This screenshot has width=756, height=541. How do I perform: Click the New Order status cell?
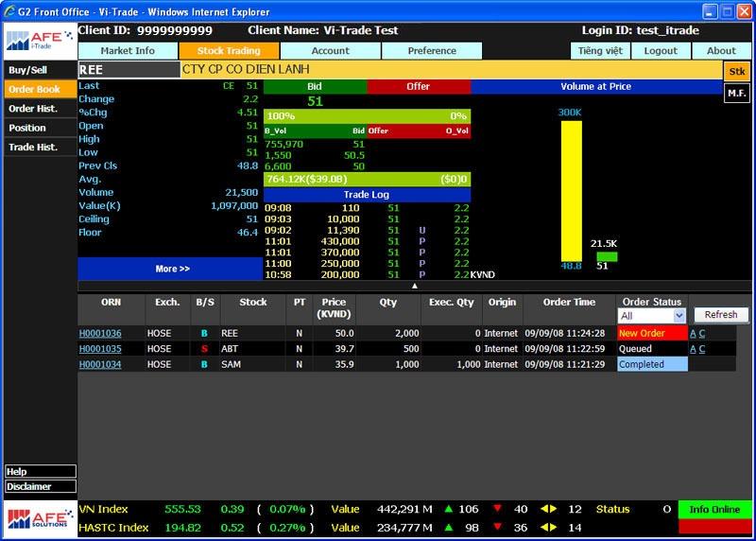tap(652, 333)
